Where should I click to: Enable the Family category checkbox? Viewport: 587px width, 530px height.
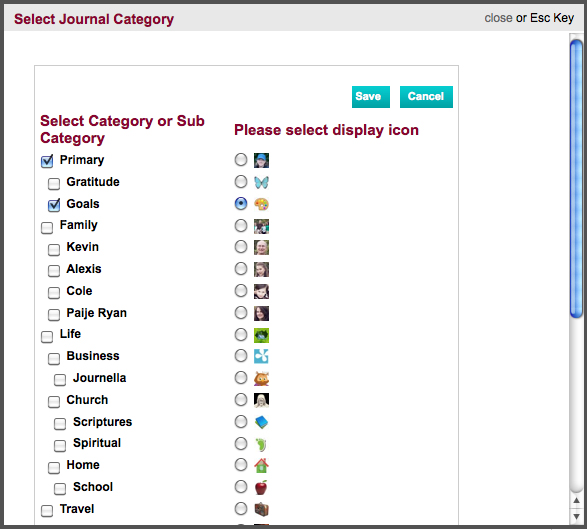(47, 228)
